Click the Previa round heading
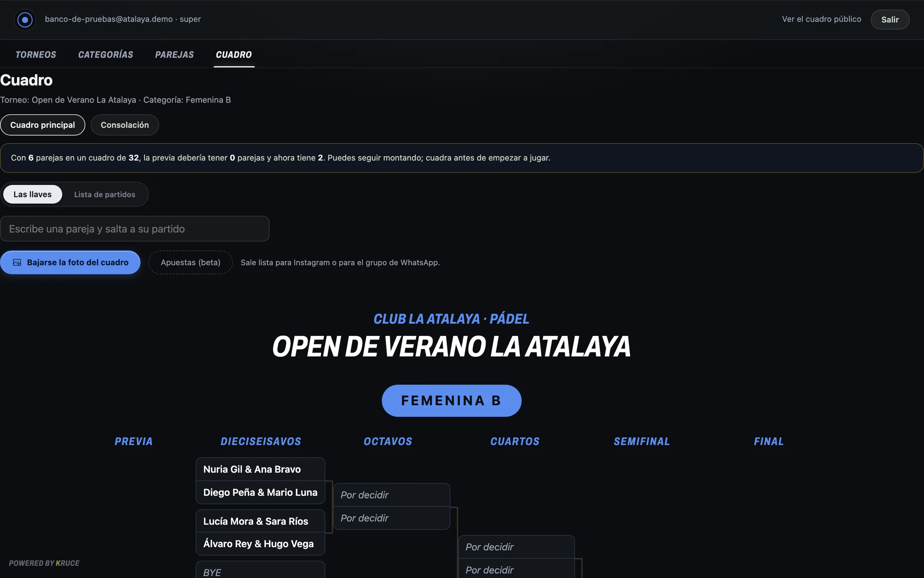The height and width of the screenshot is (578, 924). [134, 441]
